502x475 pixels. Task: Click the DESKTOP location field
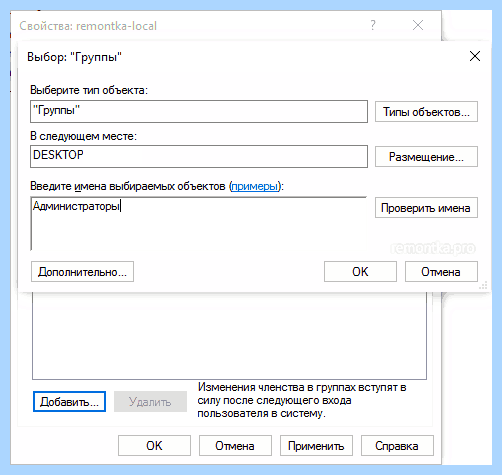(199, 156)
